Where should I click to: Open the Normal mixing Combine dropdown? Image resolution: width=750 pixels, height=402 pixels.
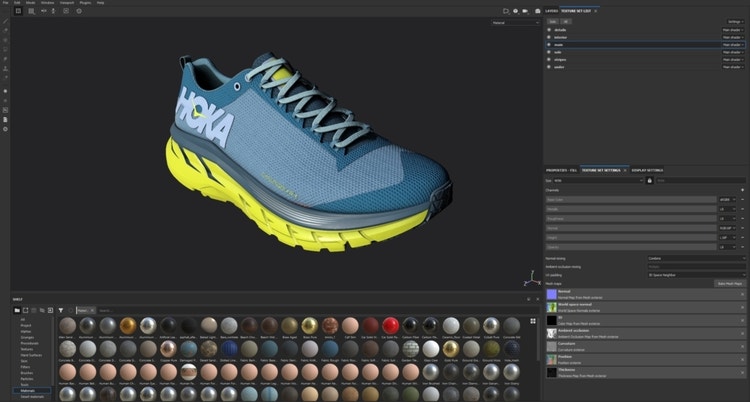tap(695, 258)
